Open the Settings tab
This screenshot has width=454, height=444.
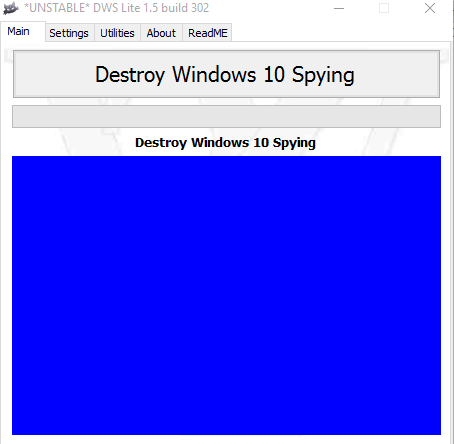click(x=69, y=33)
